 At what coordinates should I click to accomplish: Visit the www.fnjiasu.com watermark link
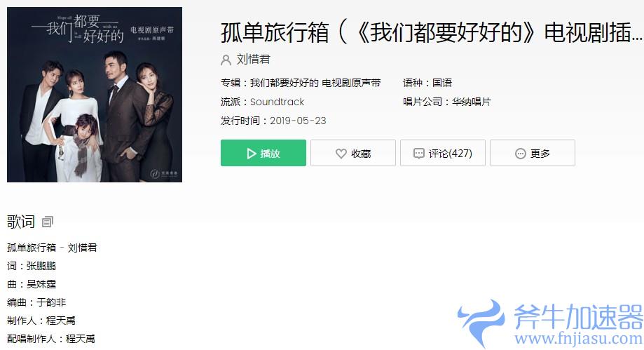pyautogui.click(x=579, y=339)
